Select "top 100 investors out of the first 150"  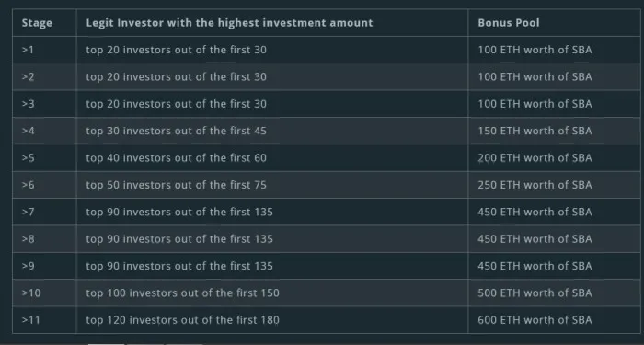[182, 293]
